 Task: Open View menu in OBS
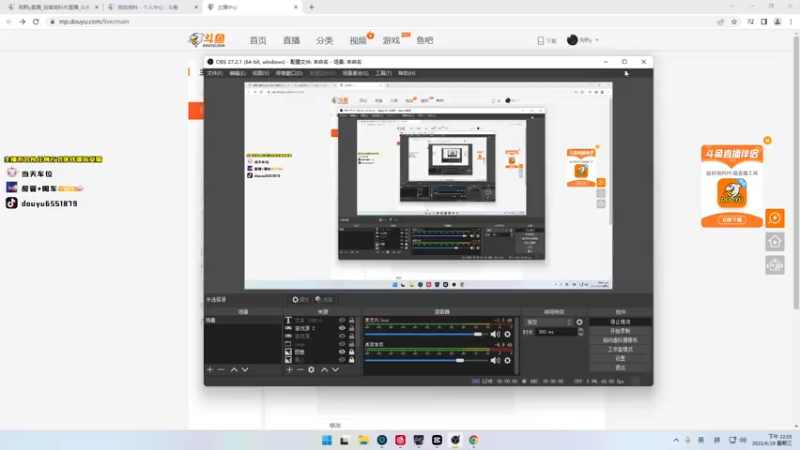coord(260,73)
